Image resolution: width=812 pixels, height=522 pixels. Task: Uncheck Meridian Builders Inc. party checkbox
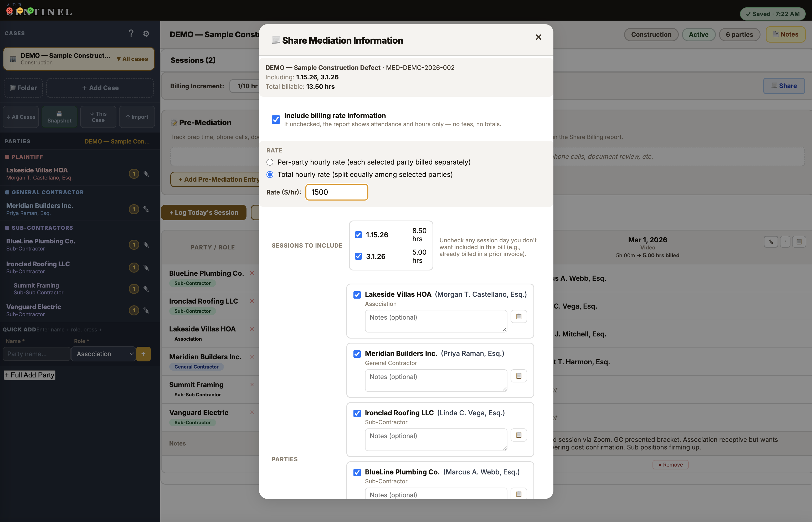click(357, 354)
